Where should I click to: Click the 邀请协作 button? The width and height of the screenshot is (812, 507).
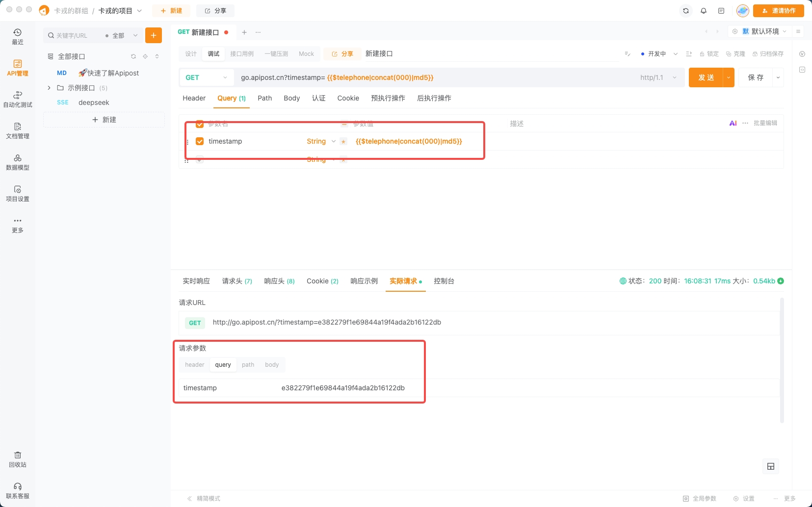pos(779,11)
